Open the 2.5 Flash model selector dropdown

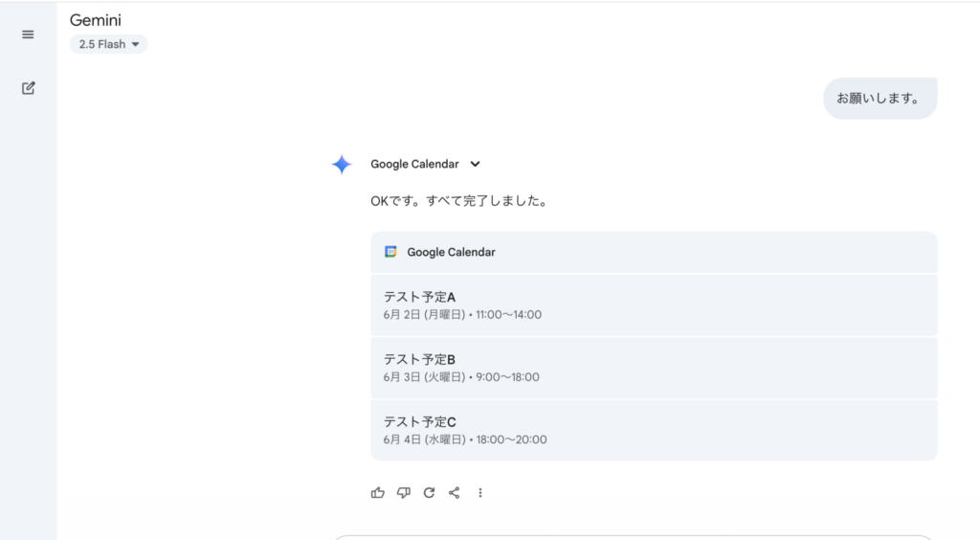pos(108,44)
